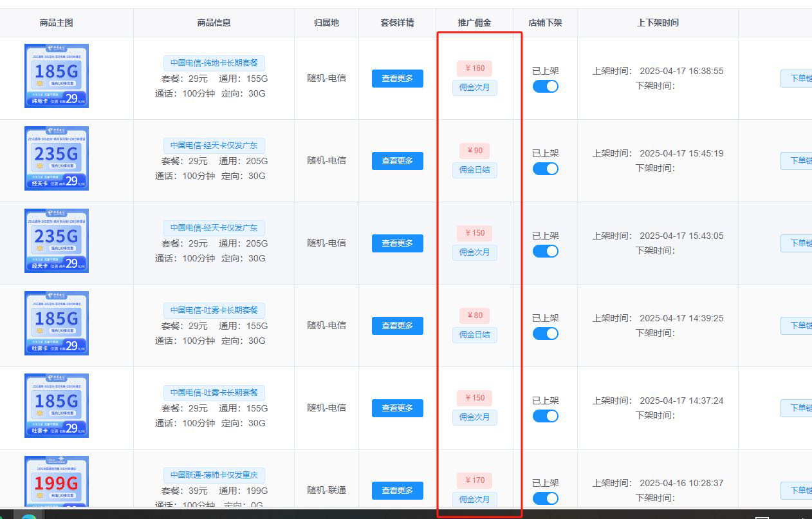Screen dimensions: 812x519
Task: Select the ¥150 tag in the 15:43:05 row
Action: click(475, 233)
